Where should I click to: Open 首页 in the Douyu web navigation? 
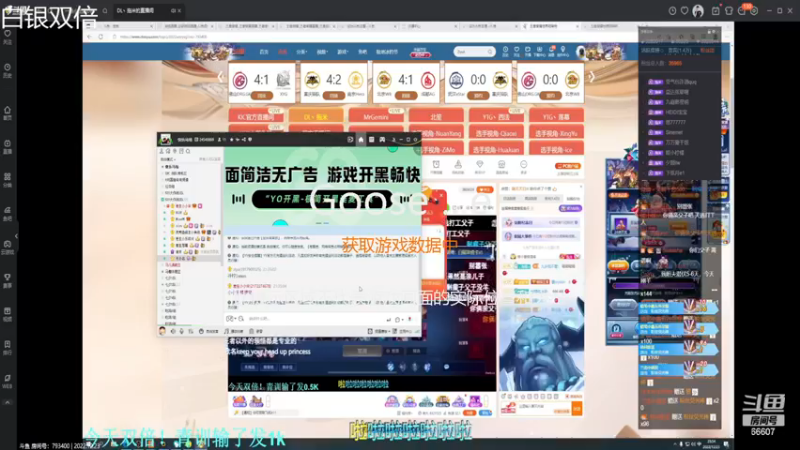tap(264, 52)
